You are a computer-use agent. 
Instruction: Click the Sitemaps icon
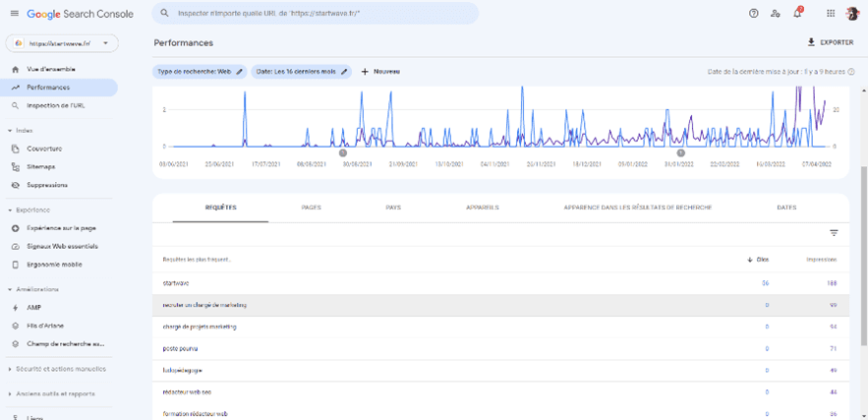16,167
